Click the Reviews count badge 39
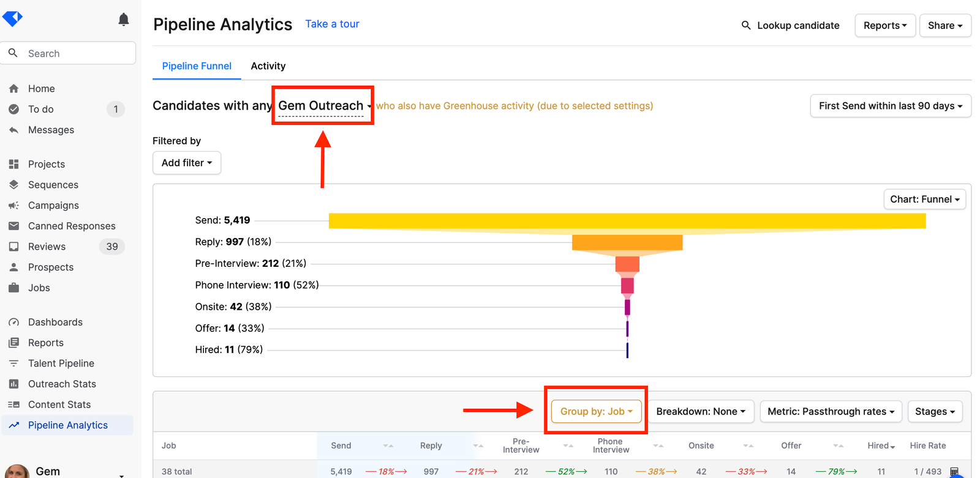980x478 pixels. pos(112,247)
